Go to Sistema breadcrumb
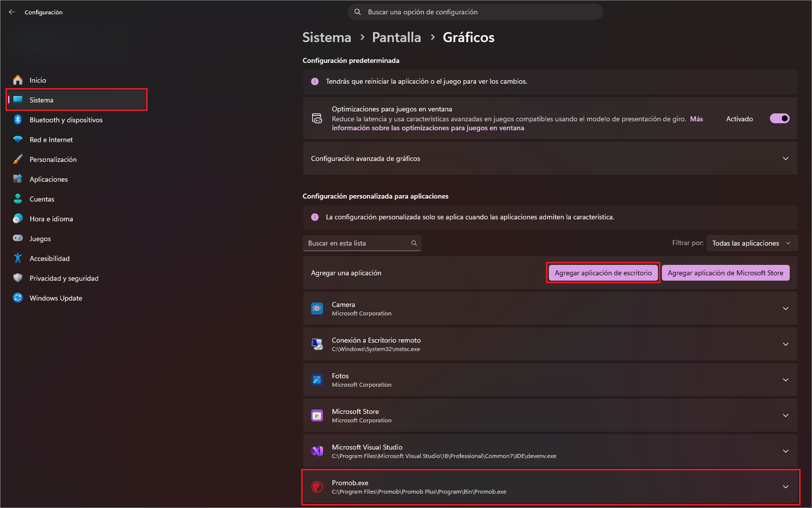This screenshot has width=812, height=508. click(326, 37)
